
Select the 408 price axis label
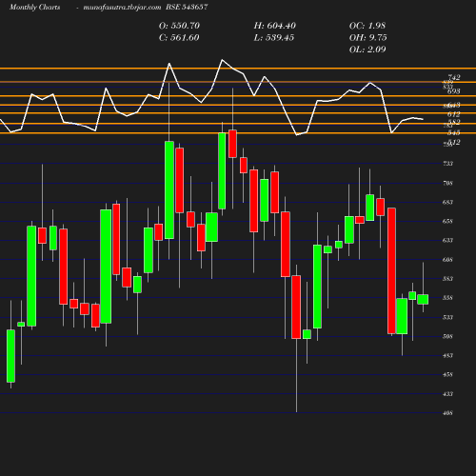point(447,413)
